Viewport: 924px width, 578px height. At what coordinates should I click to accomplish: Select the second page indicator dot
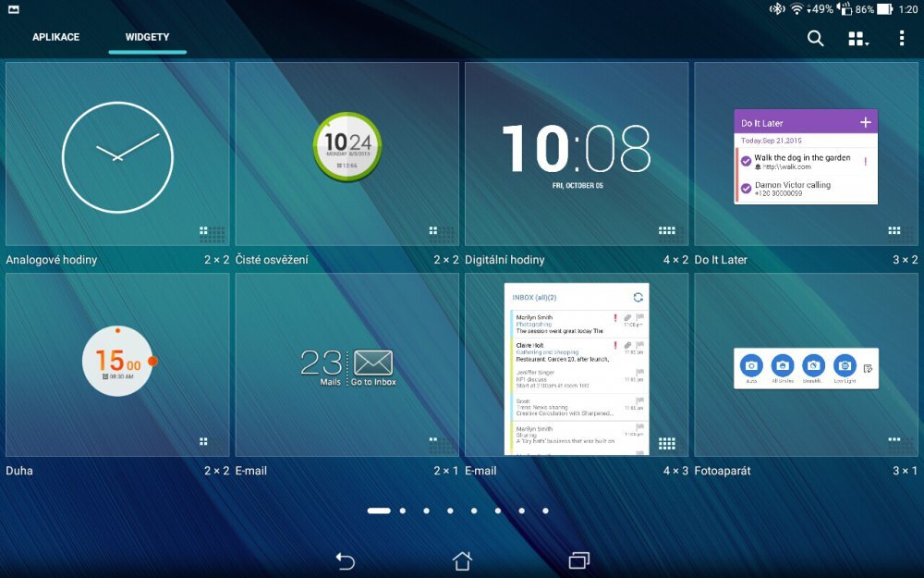point(404,510)
